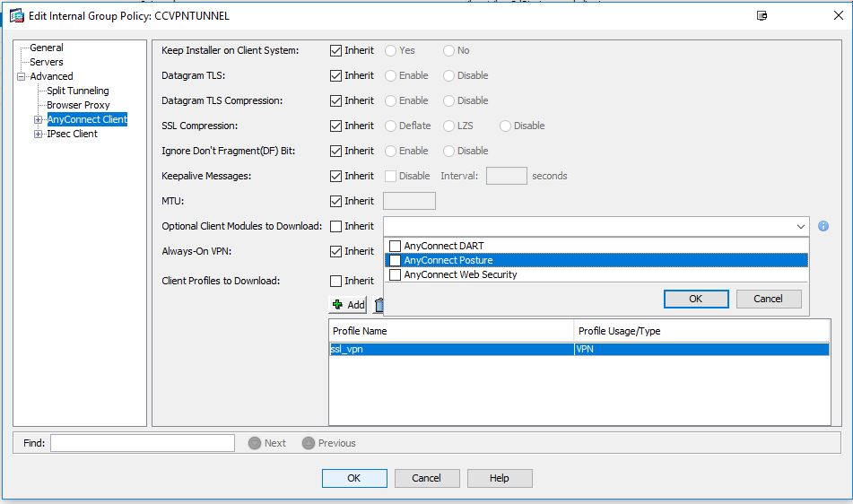Screen dimensions: 853x504
Task: Uncheck Inherit for Datagram TLS
Action: (x=335, y=75)
